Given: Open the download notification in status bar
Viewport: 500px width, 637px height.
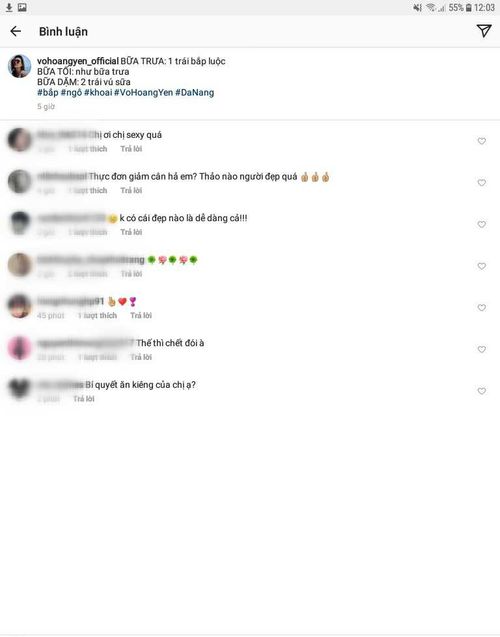Looking at the screenshot, I should coord(9,7).
